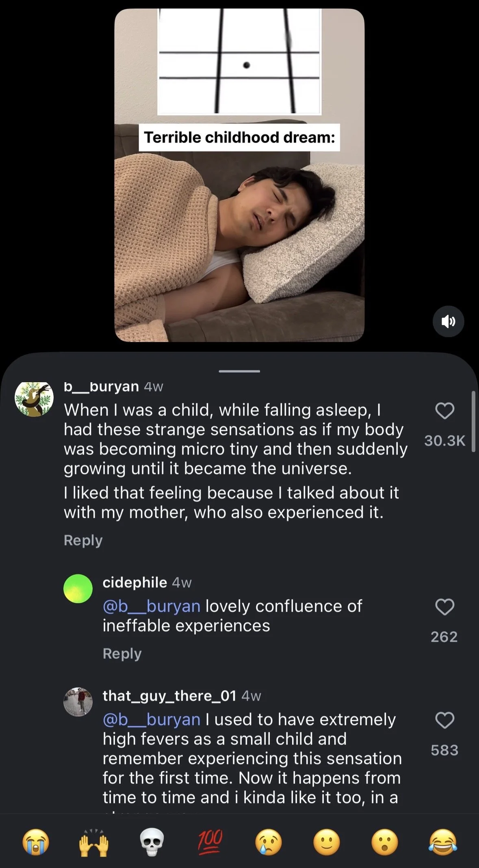Screen dimensions: 479x868
Task: Like that_guy_there_01's reply
Action: 444,720
